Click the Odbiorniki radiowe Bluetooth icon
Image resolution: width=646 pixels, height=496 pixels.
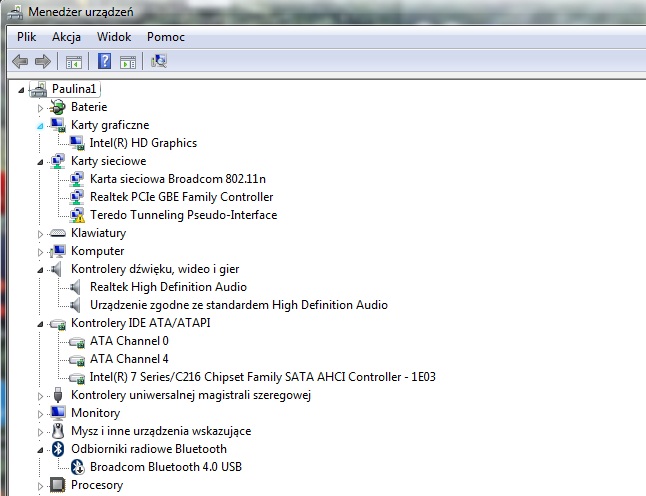58,449
